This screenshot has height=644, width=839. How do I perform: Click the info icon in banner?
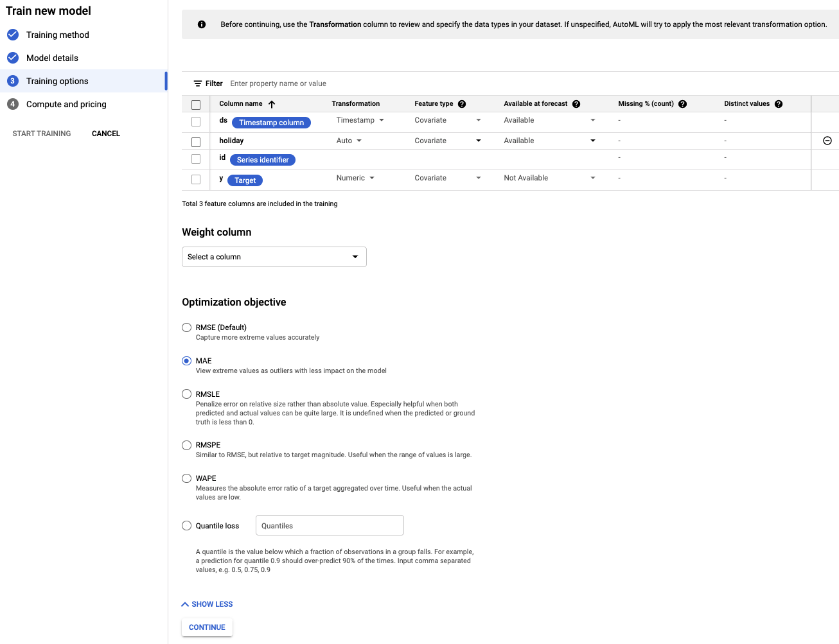point(202,24)
